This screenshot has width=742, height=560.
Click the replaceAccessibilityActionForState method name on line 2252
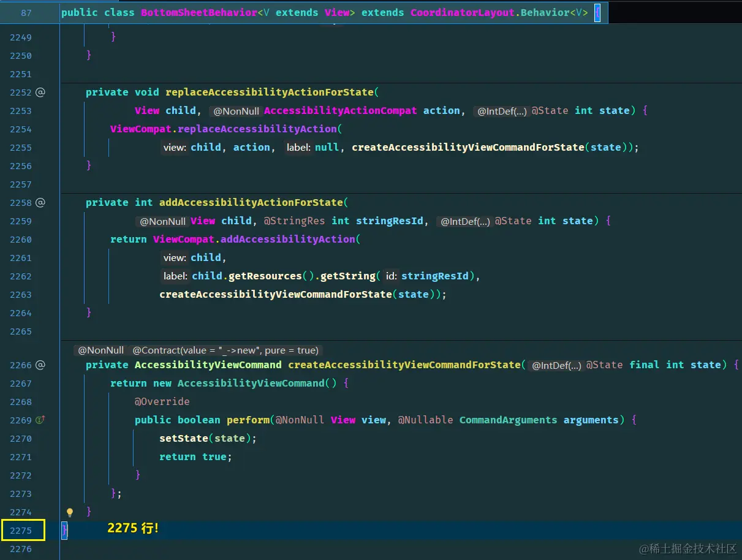coord(270,93)
